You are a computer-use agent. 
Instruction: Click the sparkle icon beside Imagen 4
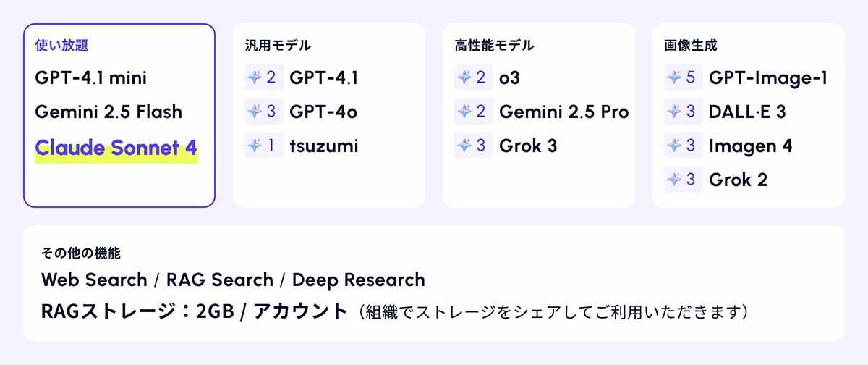tap(673, 146)
